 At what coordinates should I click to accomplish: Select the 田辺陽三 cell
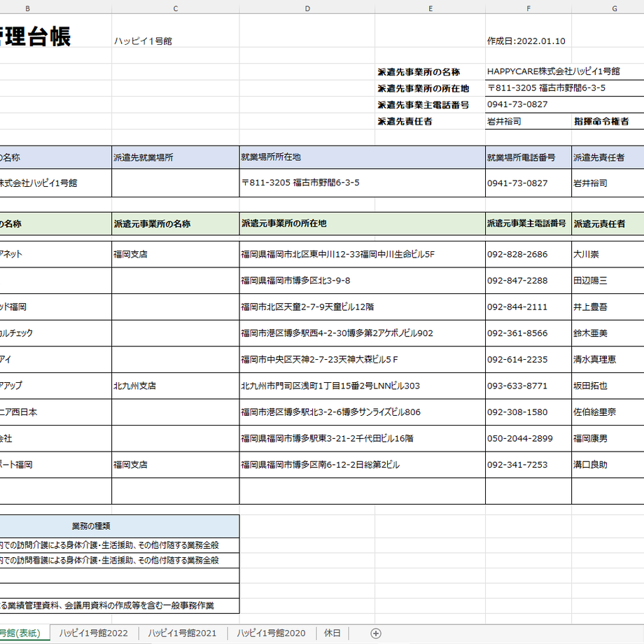(608, 281)
